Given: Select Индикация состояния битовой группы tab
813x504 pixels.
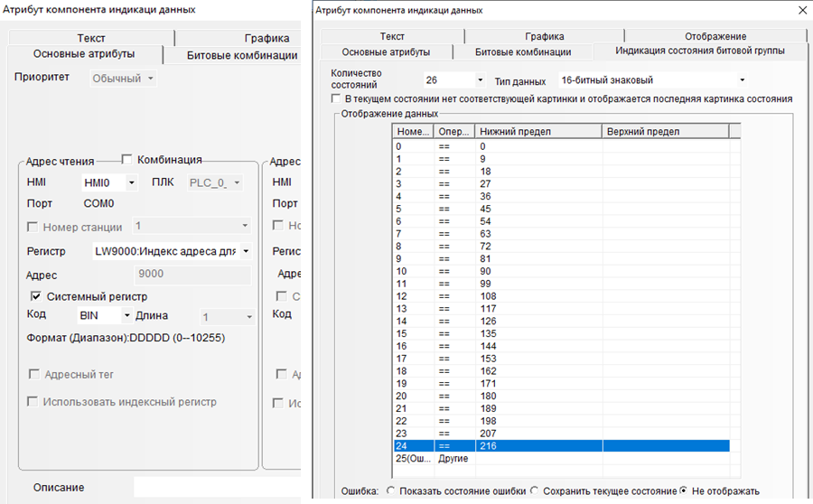Looking at the screenshot, I should 700,51.
